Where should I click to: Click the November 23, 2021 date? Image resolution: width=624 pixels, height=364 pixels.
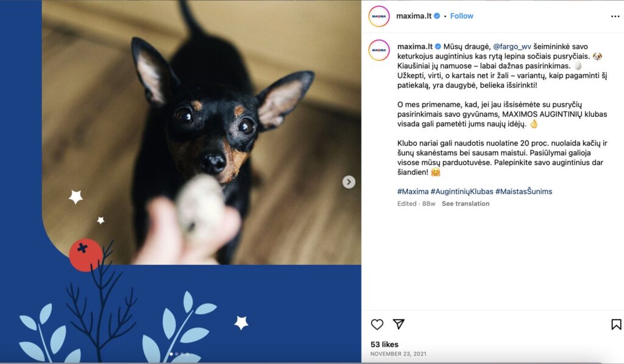click(399, 354)
